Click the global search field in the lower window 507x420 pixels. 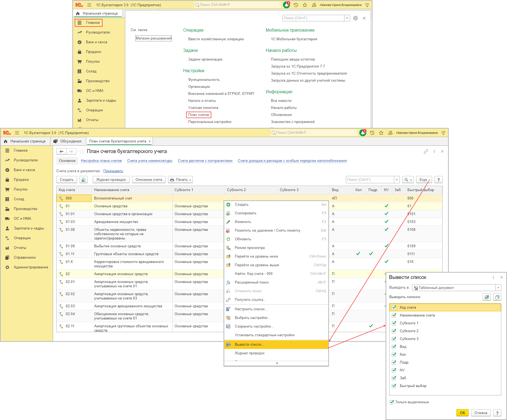pos(314,133)
